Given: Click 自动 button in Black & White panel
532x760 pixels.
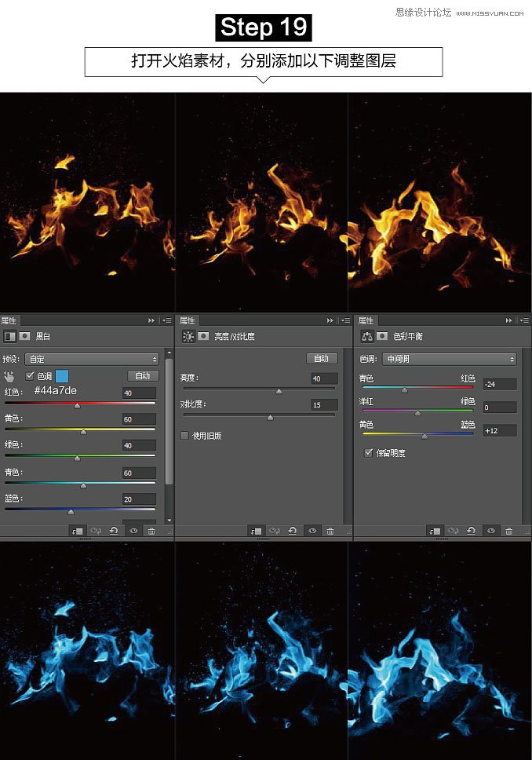Looking at the screenshot, I should click(x=143, y=376).
